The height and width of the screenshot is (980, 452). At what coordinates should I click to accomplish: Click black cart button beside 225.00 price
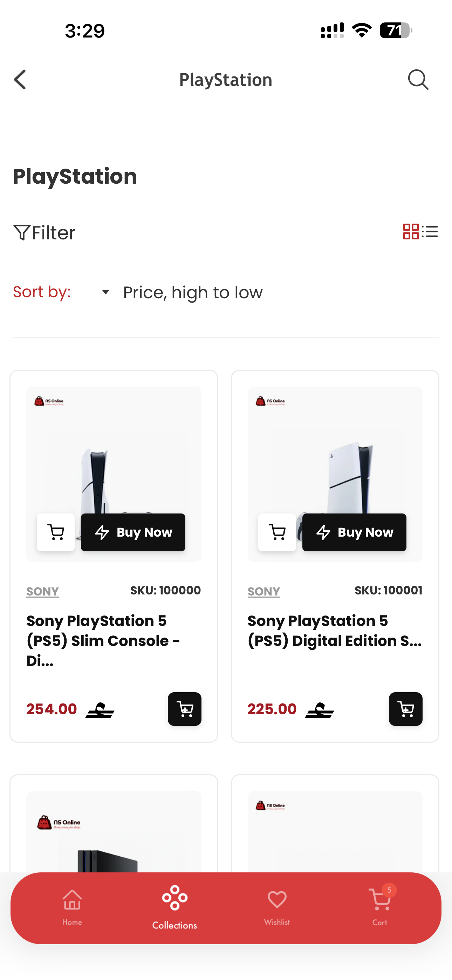tap(406, 709)
